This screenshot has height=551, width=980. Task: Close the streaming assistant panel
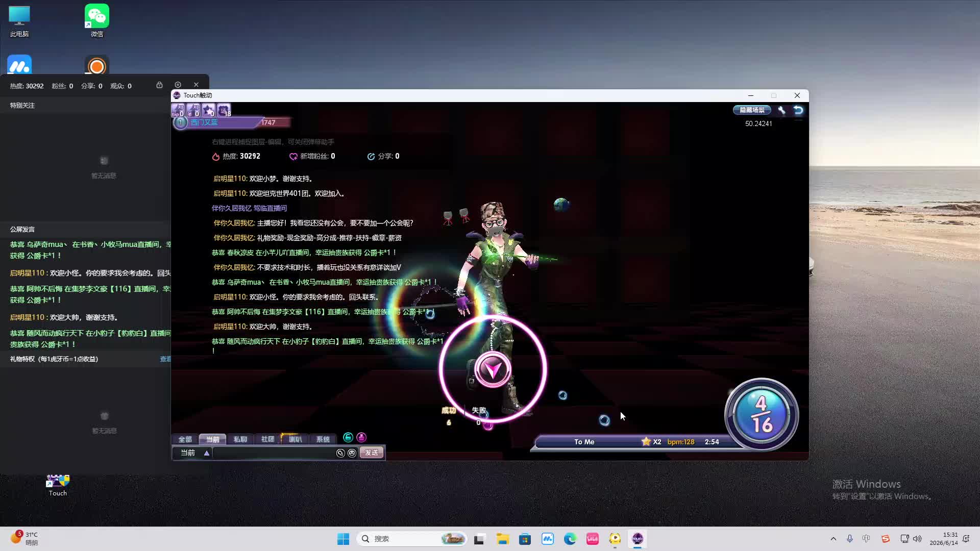coord(196,85)
